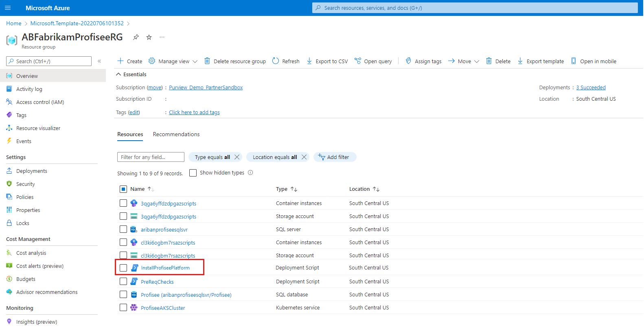Click the 3 Succeeded deployments link
Viewport: 644px width, 329px height.
tap(591, 88)
